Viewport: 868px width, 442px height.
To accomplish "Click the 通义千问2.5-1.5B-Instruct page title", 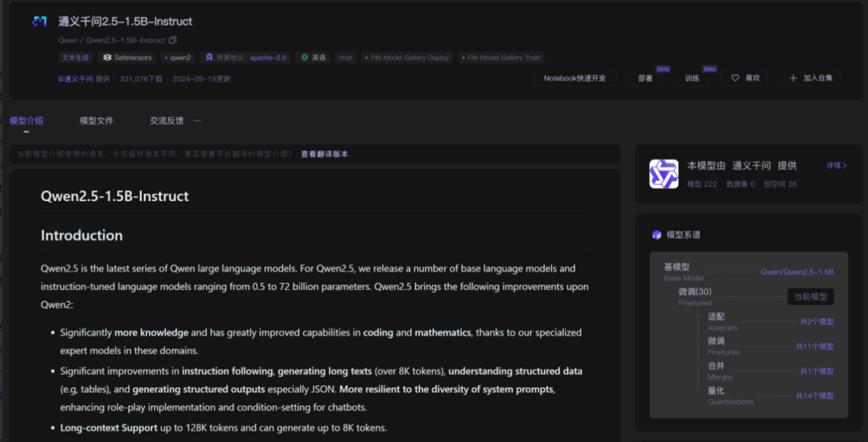I will point(125,21).
